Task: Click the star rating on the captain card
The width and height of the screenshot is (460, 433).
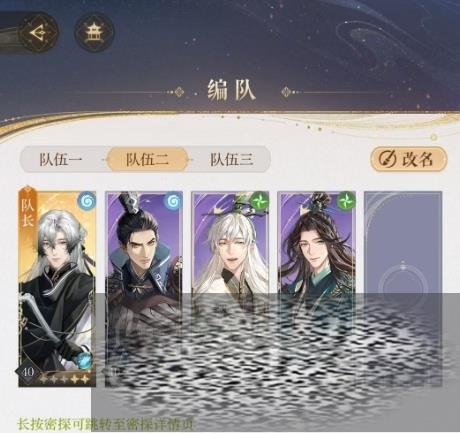Action: pos(64,379)
